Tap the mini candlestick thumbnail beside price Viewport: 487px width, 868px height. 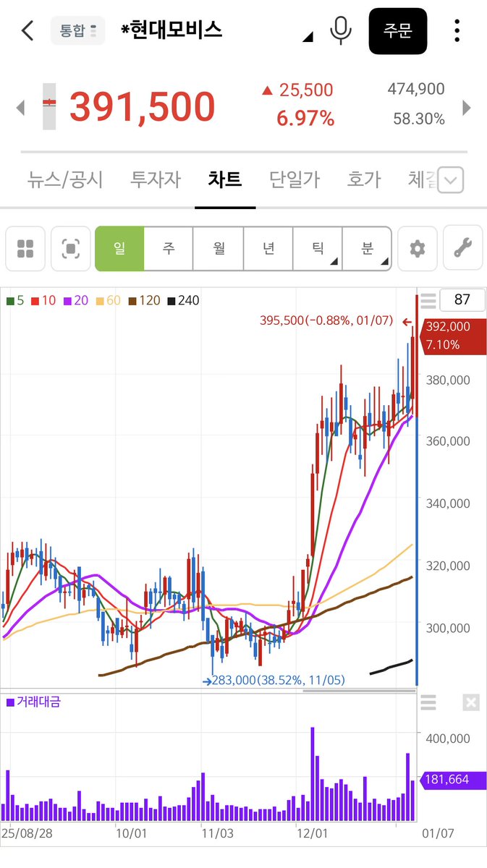point(49,106)
